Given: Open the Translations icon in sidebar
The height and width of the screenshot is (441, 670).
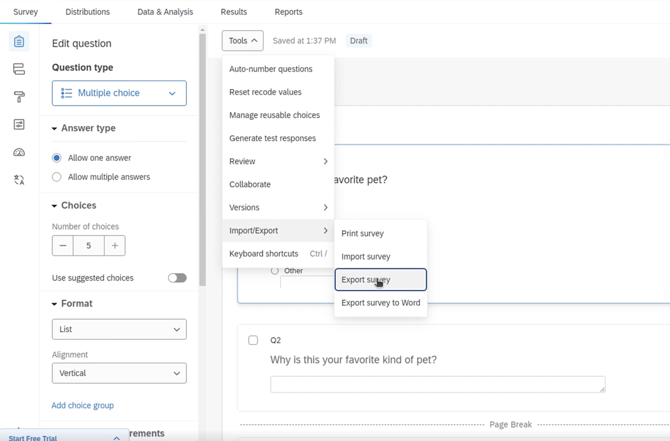Looking at the screenshot, I should click(19, 180).
